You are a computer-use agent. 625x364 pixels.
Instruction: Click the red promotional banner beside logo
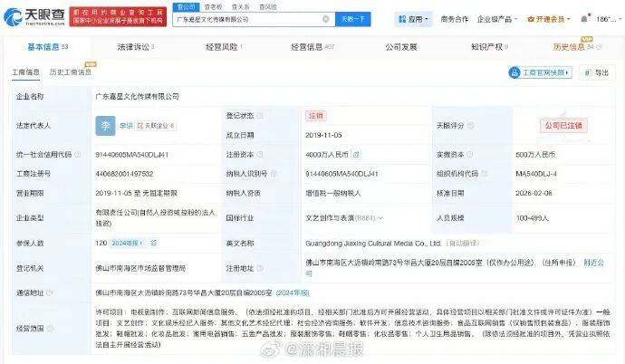coord(118,16)
